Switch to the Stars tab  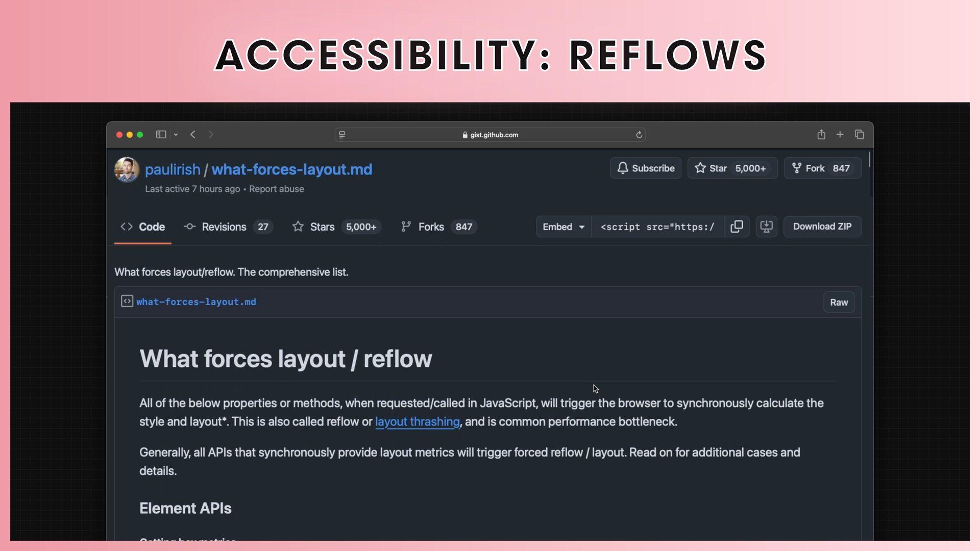tap(336, 227)
